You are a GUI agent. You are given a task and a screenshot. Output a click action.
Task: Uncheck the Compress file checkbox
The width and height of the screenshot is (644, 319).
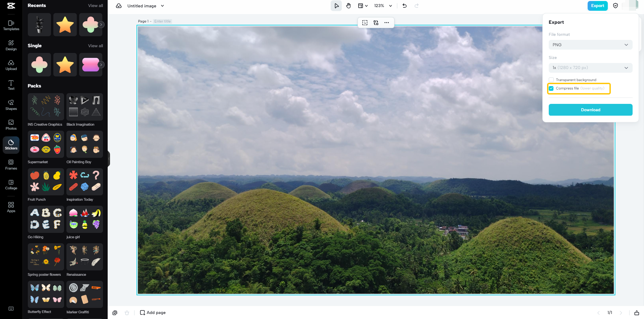point(551,88)
